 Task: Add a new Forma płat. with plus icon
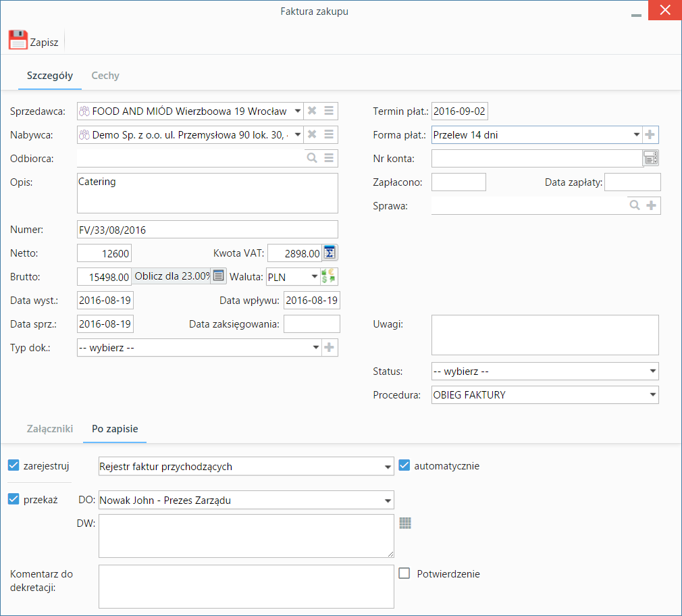(650, 134)
